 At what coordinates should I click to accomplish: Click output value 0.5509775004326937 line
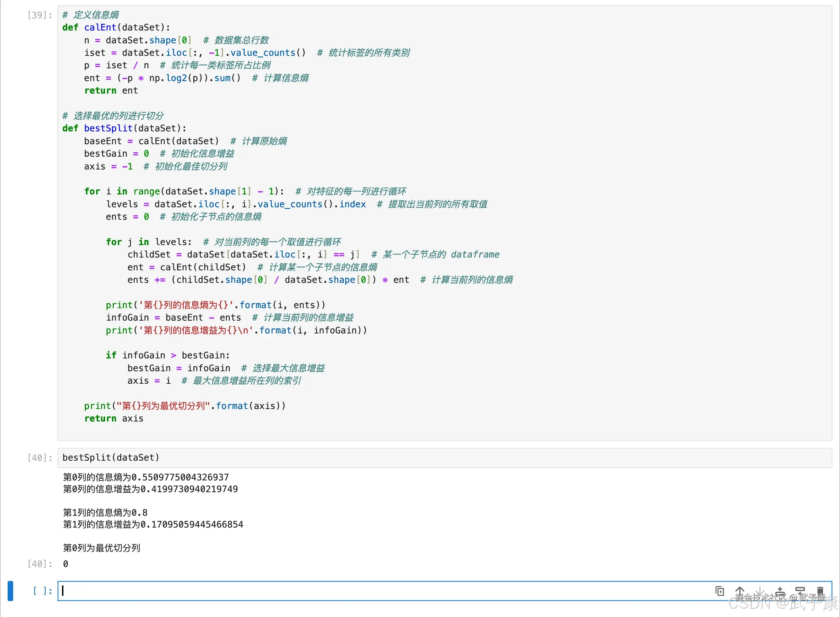[x=146, y=477]
